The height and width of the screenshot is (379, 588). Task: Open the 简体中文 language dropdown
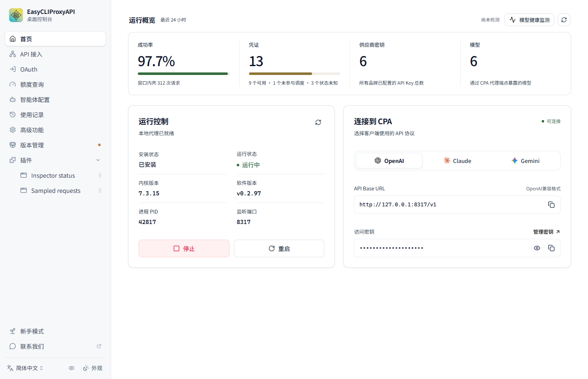[25, 368]
